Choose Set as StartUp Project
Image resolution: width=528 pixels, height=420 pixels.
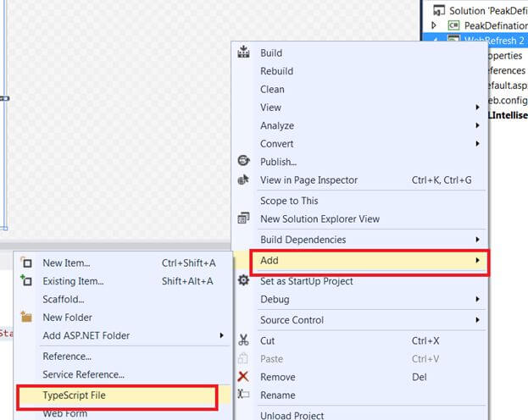coord(360,281)
